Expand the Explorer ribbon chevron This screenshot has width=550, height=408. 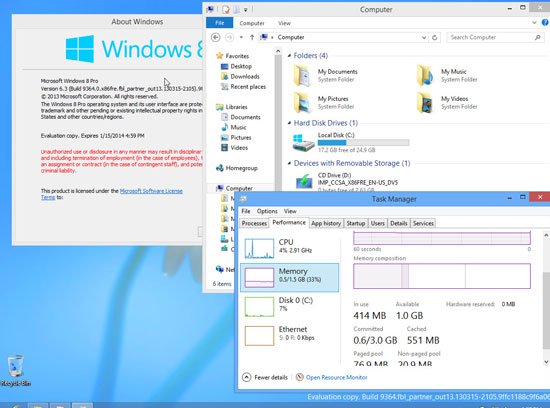click(x=534, y=22)
